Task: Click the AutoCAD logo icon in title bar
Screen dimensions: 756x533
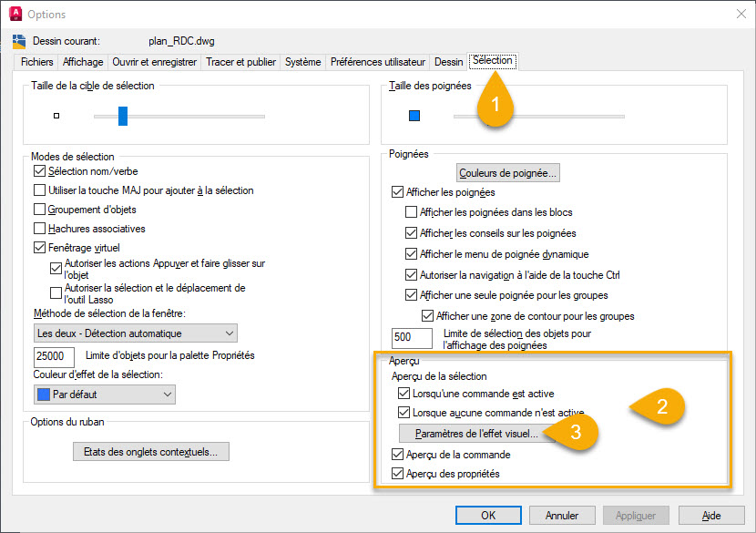Action: 15,15
